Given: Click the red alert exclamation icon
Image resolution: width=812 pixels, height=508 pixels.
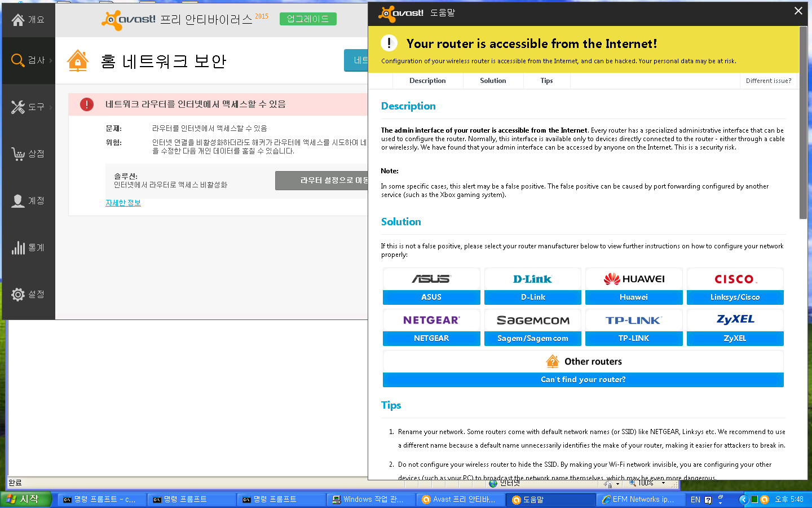Looking at the screenshot, I should (87, 104).
